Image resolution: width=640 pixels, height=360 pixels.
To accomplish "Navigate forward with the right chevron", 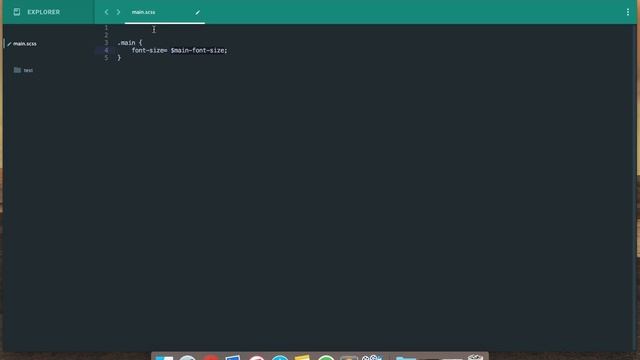I will pos(118,12).
